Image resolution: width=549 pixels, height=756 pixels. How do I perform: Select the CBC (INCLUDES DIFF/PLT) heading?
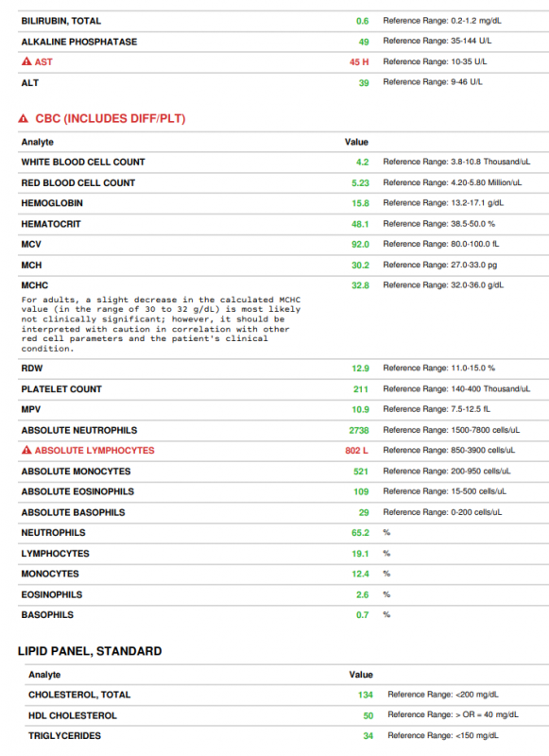click(x=111, y=119)
